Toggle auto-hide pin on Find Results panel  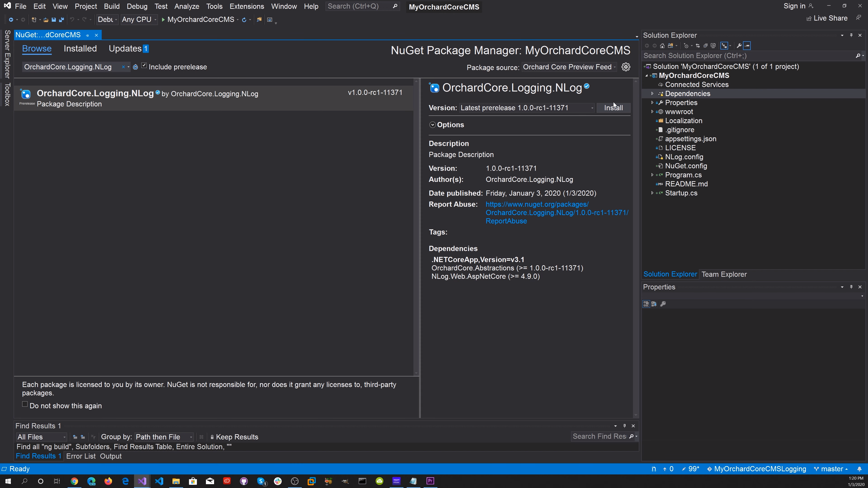624,426
